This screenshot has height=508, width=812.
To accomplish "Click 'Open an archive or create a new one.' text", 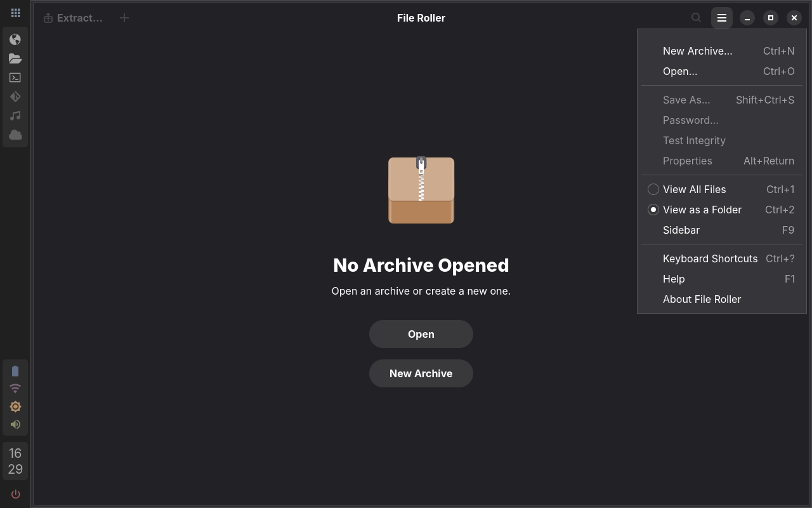I will (421, 291).
